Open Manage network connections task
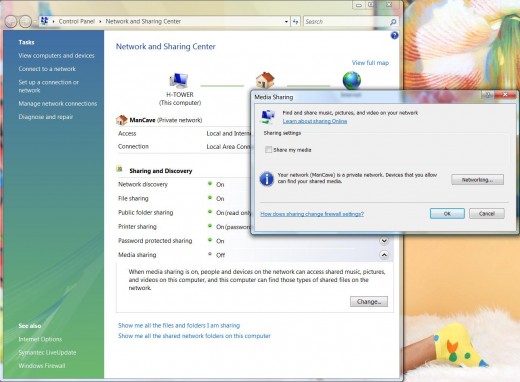 [58, 104]
